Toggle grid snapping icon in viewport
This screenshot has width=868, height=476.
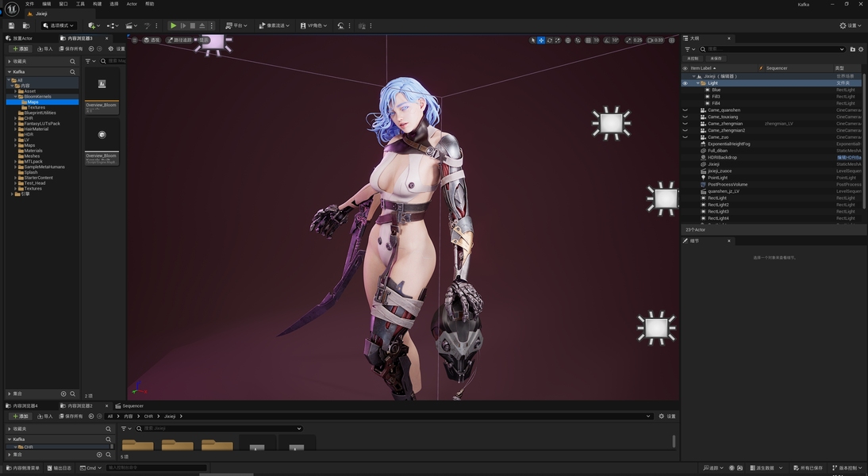click(589, 40)
